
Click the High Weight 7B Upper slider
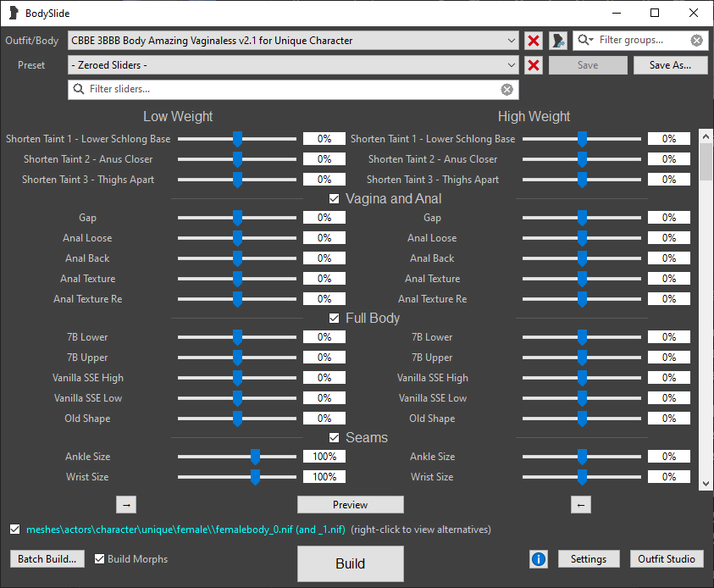[x=582, y=358]
